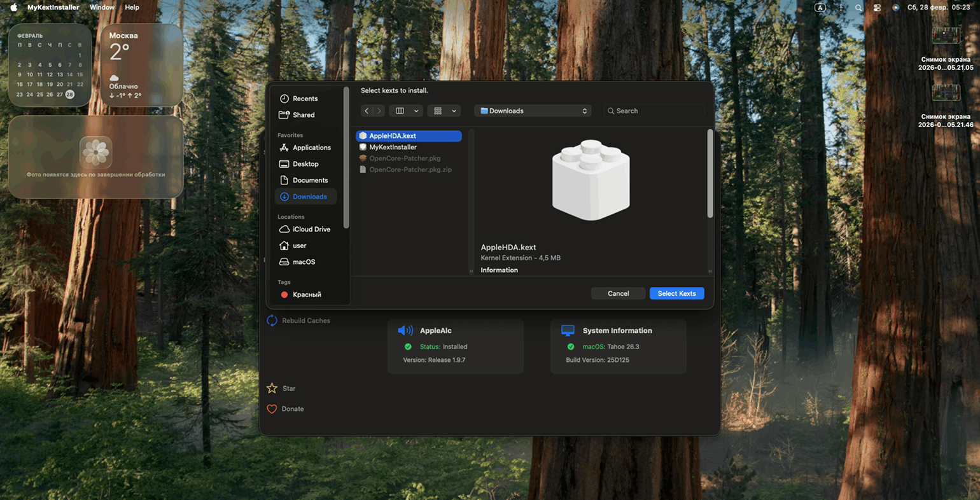Click the preview pane scrollbar
The height and width of the screenshot is (500, 980).
pos(710,174)
